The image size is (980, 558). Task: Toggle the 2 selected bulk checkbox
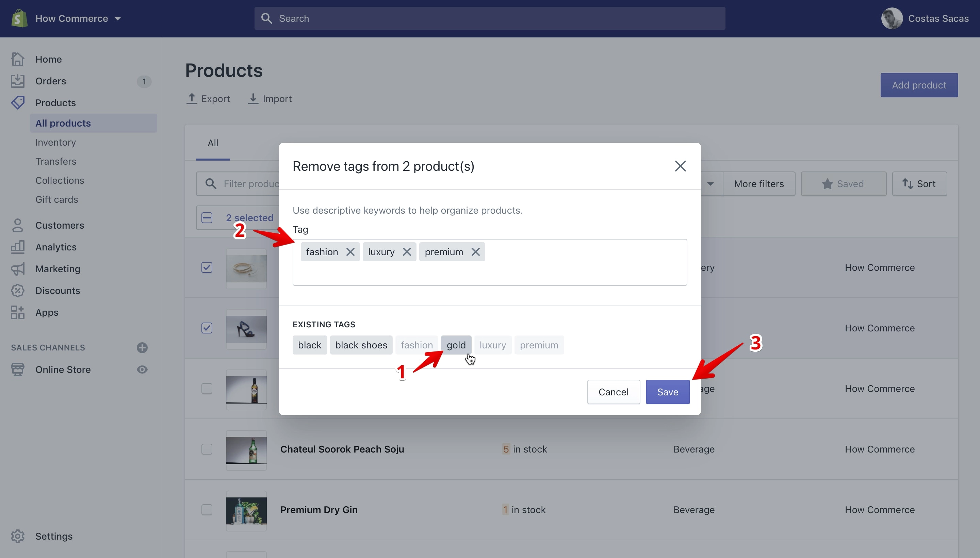tap(207, 218)
